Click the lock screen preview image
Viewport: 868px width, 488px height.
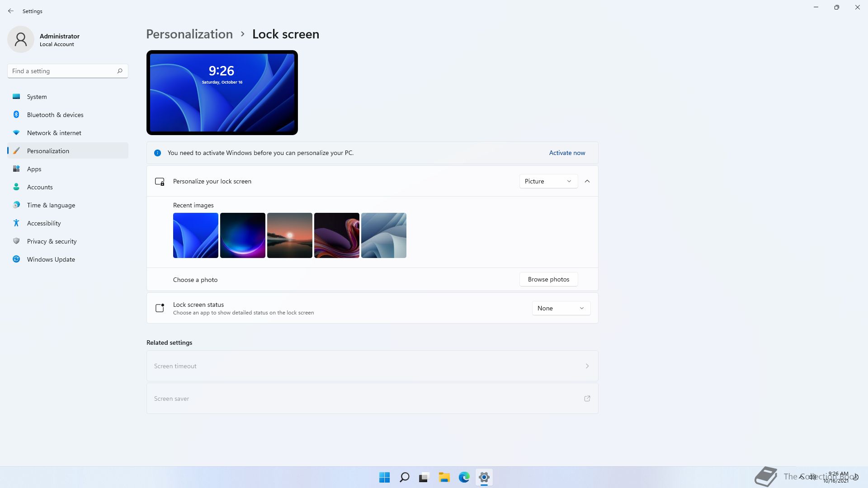click(x=222, y=93)
